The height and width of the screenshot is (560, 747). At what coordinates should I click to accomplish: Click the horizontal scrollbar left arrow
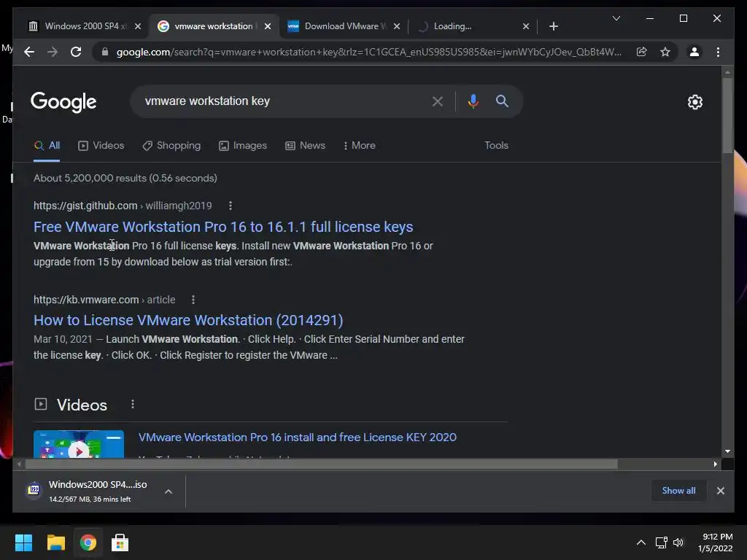pos(19,464)
